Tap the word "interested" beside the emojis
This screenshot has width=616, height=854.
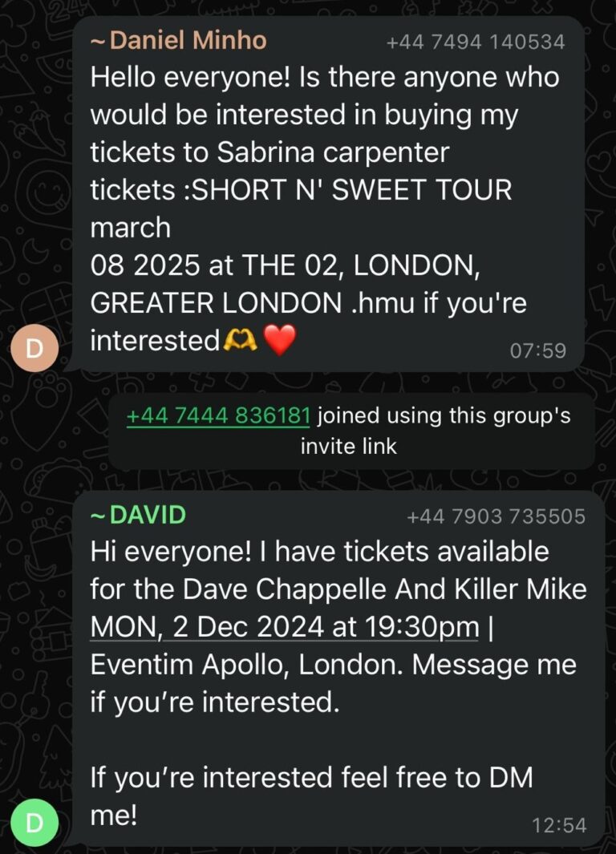click(156, 341)
